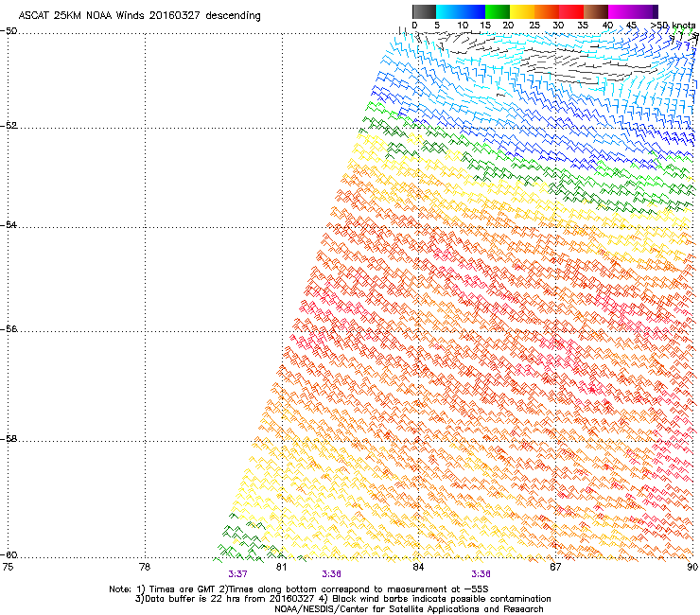Click the dark purple 45-50 knots legend segment
The height and width of the screenshot is (615, 700).
click(x=645, y=11)
